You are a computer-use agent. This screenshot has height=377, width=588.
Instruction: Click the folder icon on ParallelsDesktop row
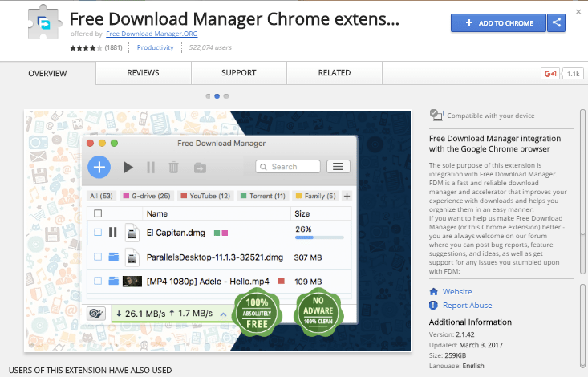click(114, 257)
